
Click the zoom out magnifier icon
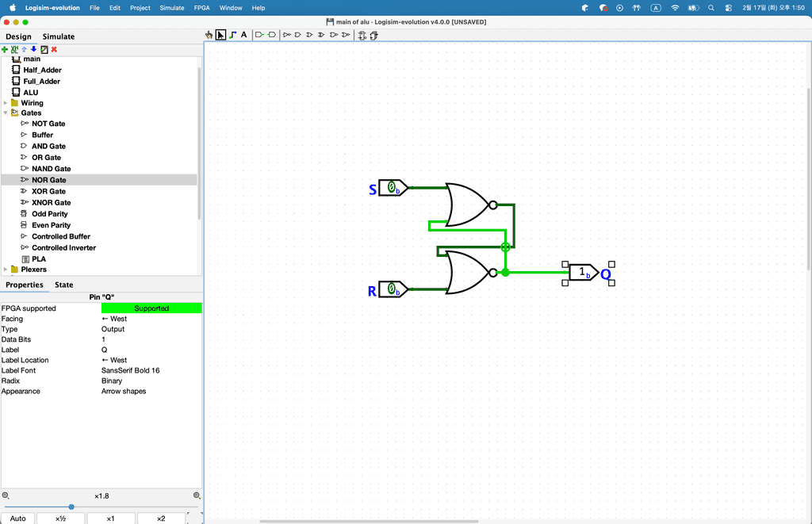coord(6,495)
